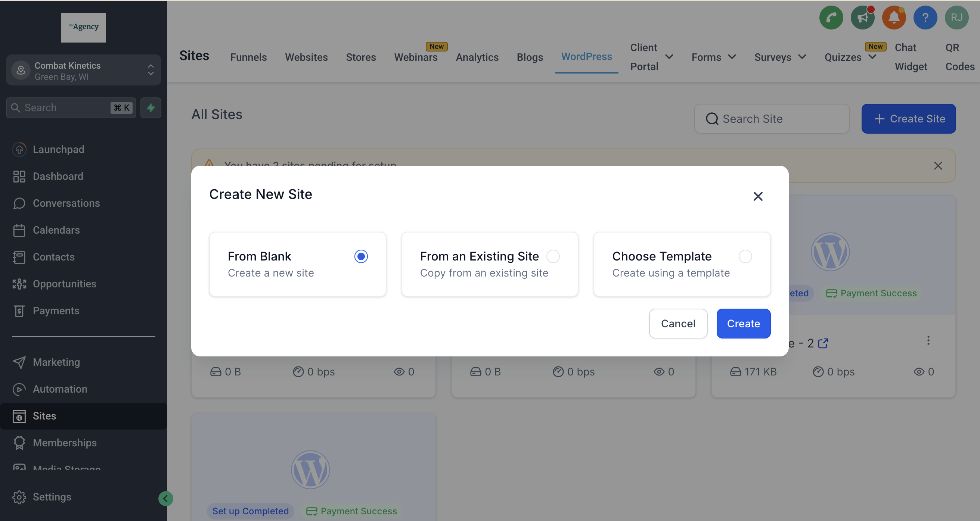Screen dimensions: 980x521
Task: Switch to the Funnels tab
Action: click(248, 57)
